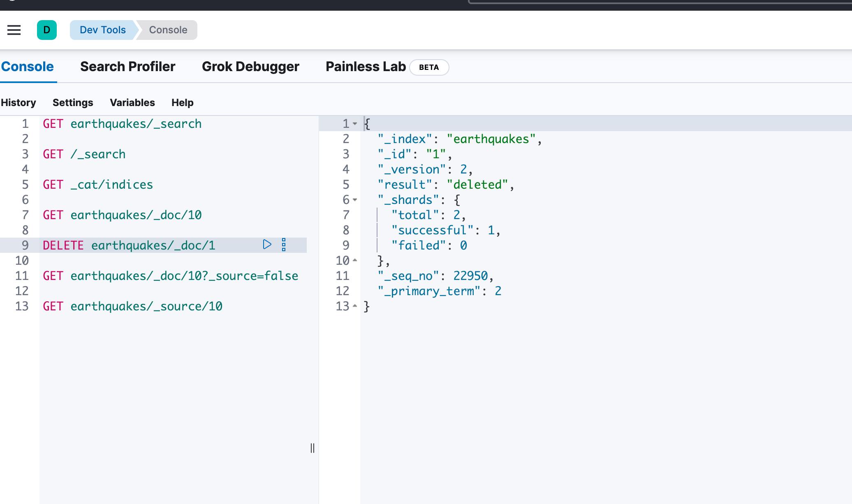Open request options three-dot menu
The height and width of the screenshot is (504, 852).
coord(284,245)
